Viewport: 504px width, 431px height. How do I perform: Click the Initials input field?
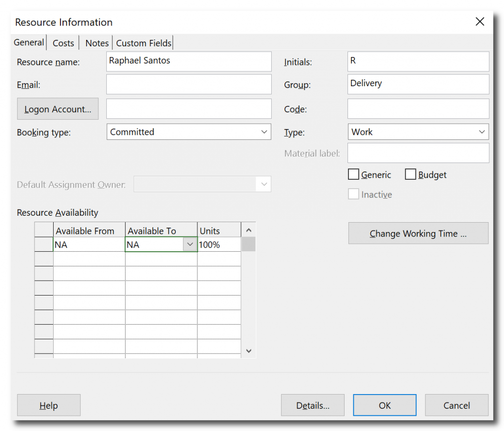tap(418, 62)
